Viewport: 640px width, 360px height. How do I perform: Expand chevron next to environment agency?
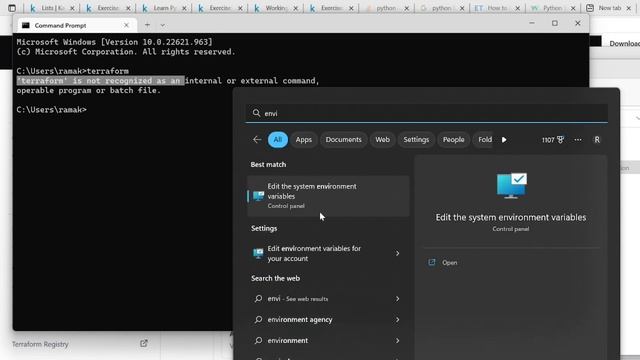[x=398, y=320]
